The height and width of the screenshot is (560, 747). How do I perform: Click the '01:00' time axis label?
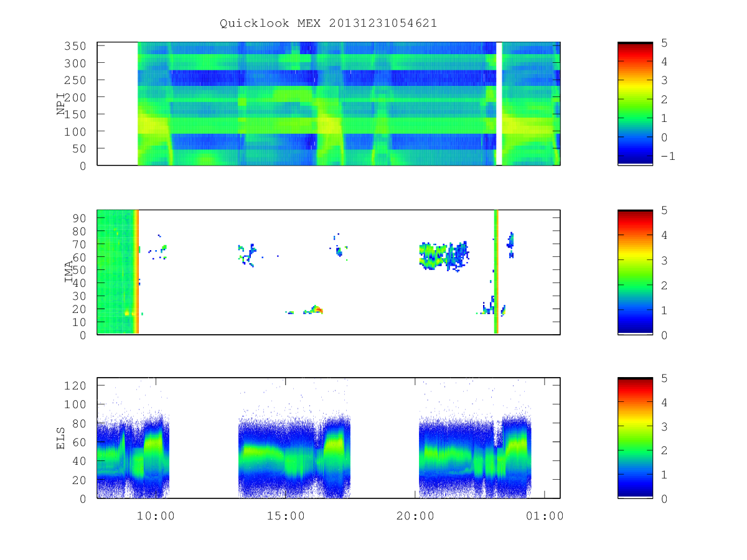pos(545,516)
